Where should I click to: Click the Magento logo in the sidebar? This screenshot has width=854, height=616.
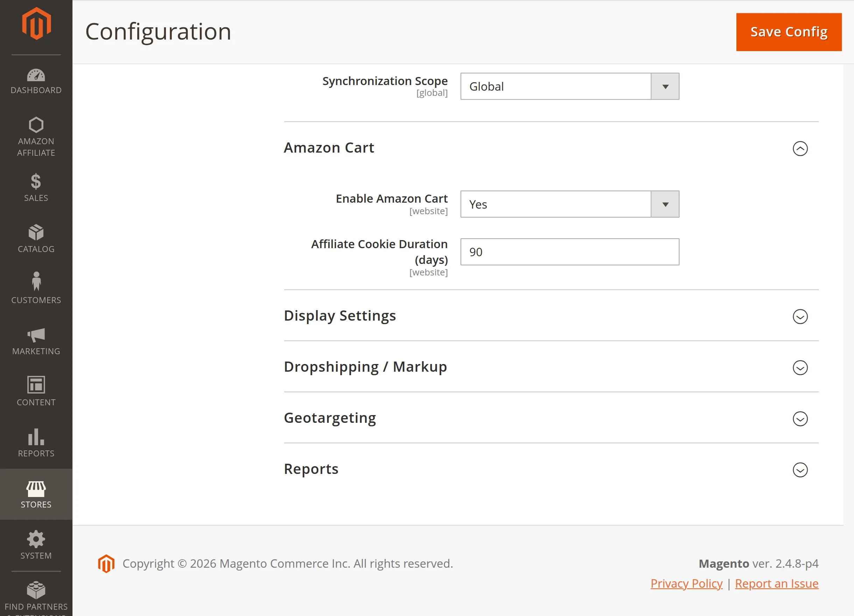click(36, 23)
